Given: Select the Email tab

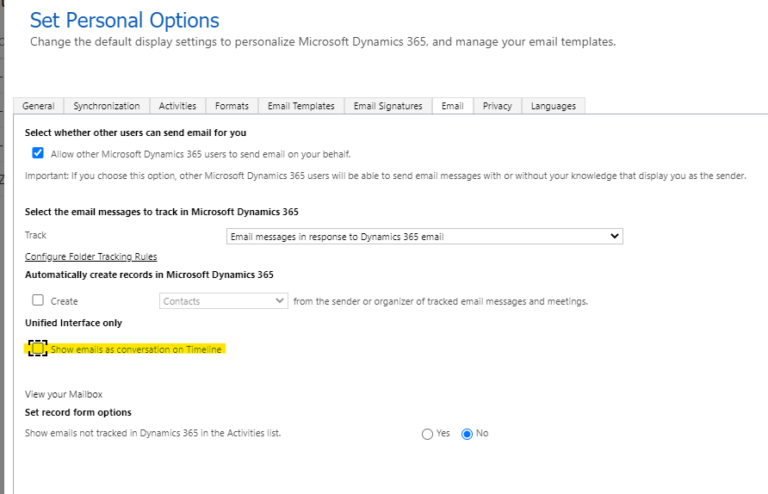Looking at the screenshot, I should tap(452, 106).
